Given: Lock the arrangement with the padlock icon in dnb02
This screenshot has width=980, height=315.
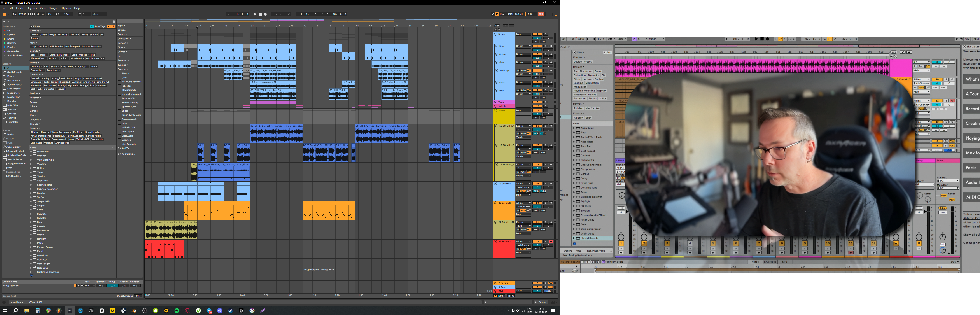Looking at the screenshot, I should click(511, 26).
